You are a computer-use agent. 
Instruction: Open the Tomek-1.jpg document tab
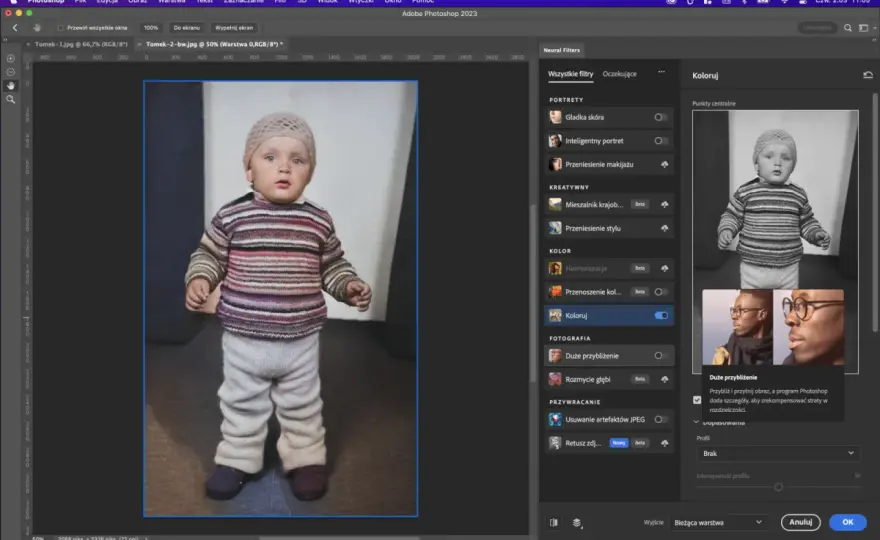tap(81, 44)
